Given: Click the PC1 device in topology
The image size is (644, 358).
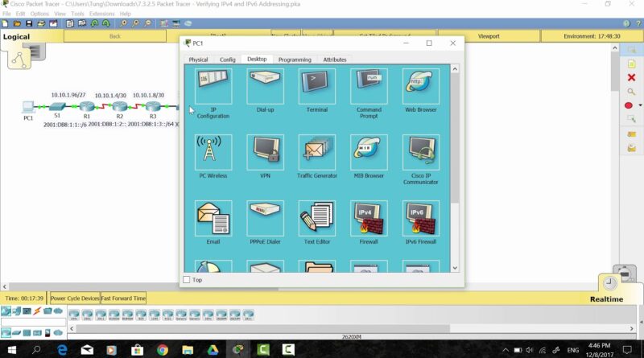Looking at the screenshot, I should click(x=28, y=107).
